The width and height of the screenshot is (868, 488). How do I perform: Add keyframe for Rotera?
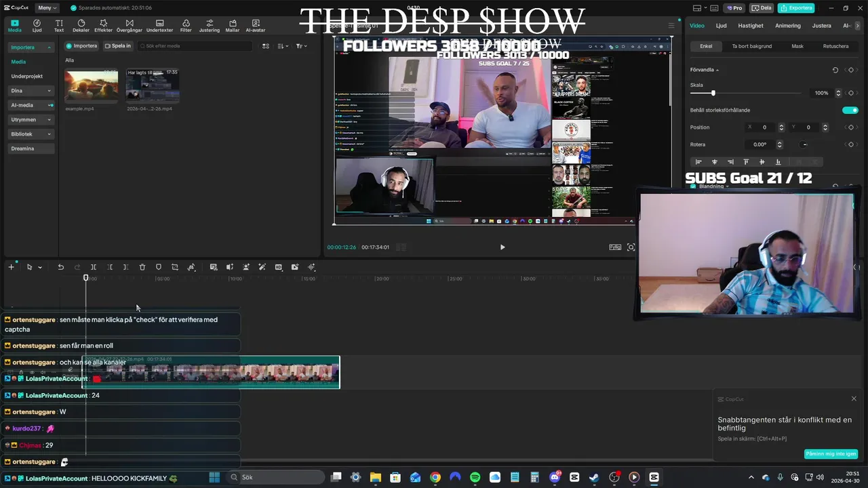850,144
